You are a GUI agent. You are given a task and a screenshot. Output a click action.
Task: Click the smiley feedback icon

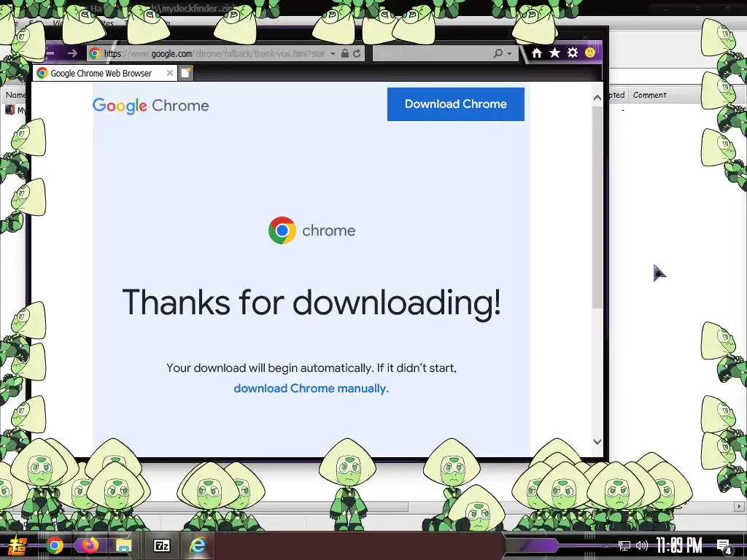click(x=589, y=52)
